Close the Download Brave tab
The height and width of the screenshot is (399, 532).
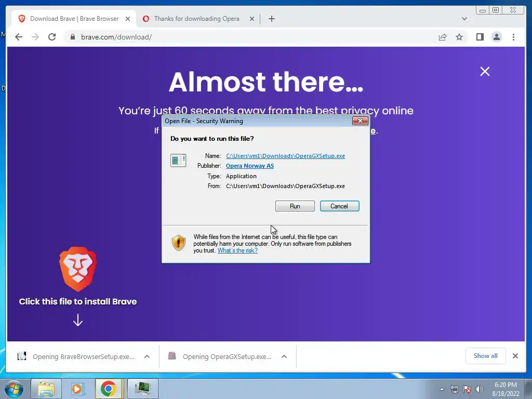(128, 19)
